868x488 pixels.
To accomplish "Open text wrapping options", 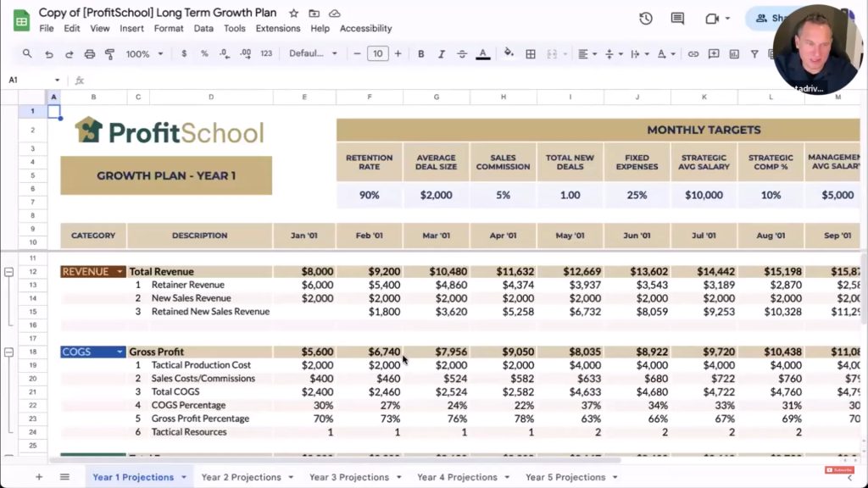I will tap(639, 53).
